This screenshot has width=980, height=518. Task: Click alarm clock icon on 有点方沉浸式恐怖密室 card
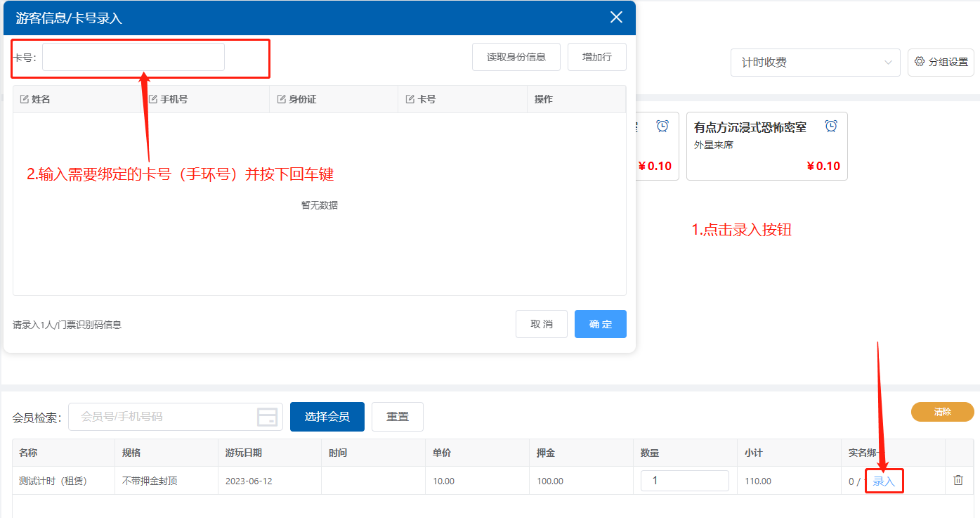pyautogui.click(x=831, y=126)
